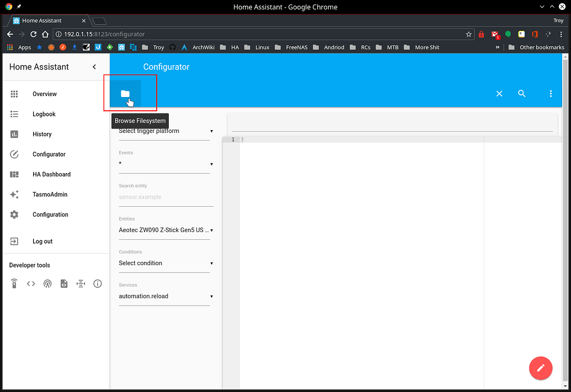Open the States developer tool
The image size is (571, 392).
coord(31,283)
